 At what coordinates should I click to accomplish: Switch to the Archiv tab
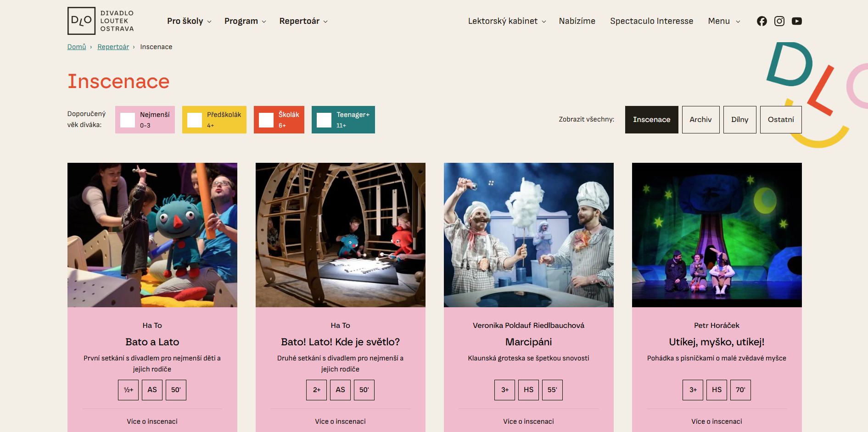point(700,120)
